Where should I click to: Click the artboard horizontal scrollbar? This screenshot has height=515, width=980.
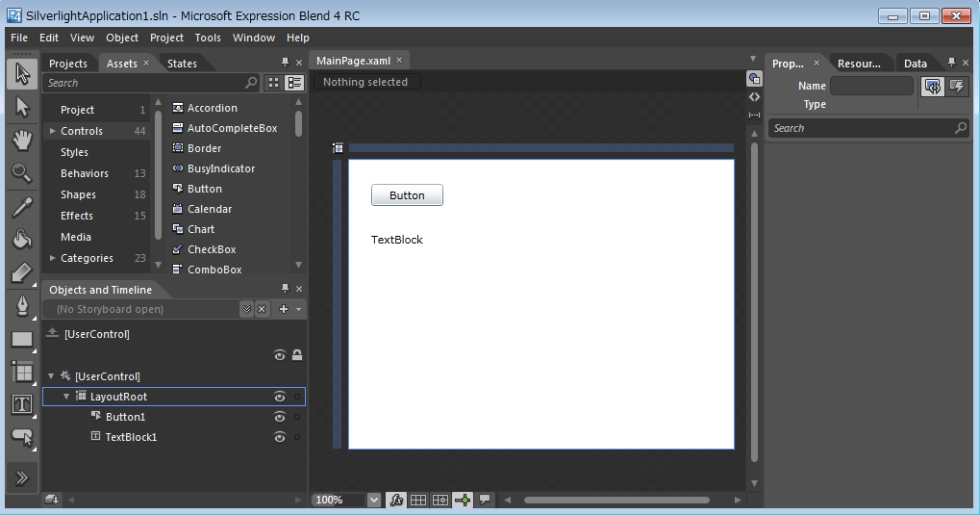tap(616, 500)
